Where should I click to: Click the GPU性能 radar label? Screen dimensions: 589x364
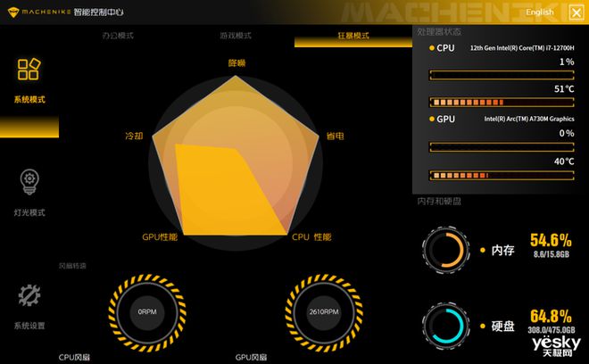pyautogui.click(x=160, y=237)
